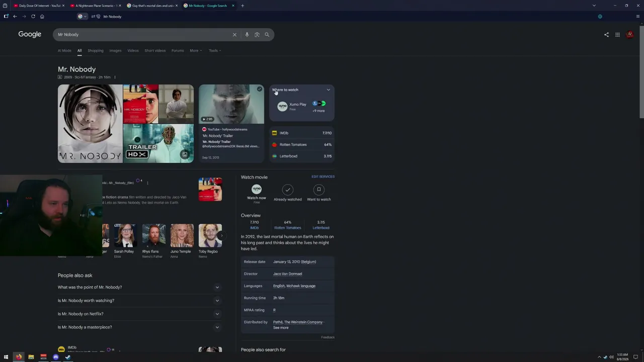This screenshot has width=644, height=362.
Task: Open the Toby Regbo cast card
Action: pyautogui.click(x=209, y=241)
